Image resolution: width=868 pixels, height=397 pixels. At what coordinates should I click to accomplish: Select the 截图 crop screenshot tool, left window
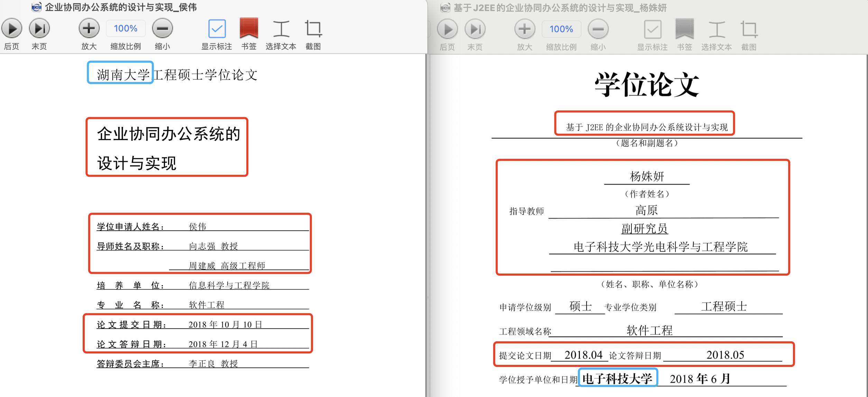click(313, 29)
